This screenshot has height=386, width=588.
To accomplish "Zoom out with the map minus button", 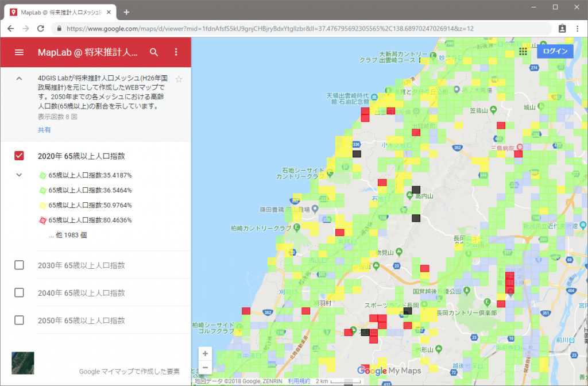I will tap(205, 367).
